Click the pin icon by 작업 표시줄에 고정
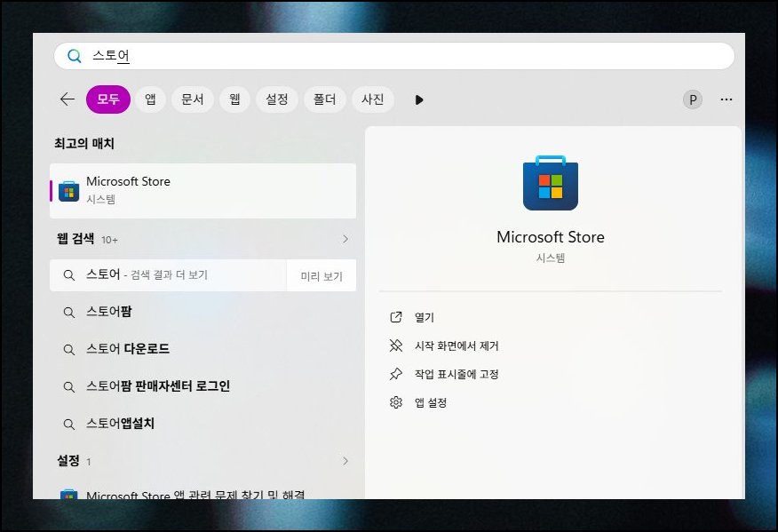This screenshot has height=532, width=778. coord(396,374)
